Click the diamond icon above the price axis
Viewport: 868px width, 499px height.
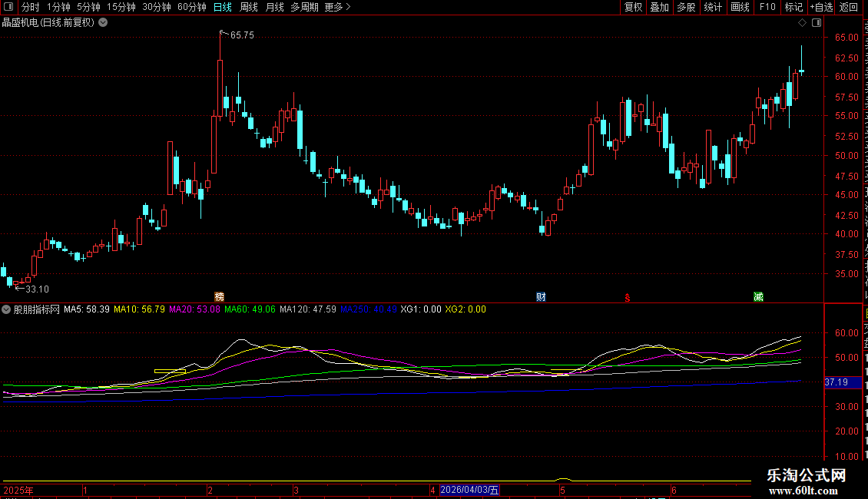[x=802, y=23]
